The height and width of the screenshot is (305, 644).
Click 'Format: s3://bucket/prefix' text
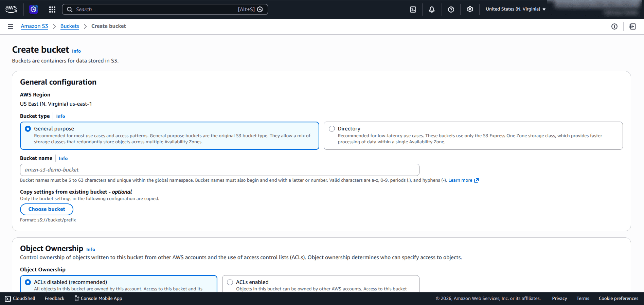(x=48, y=220)
